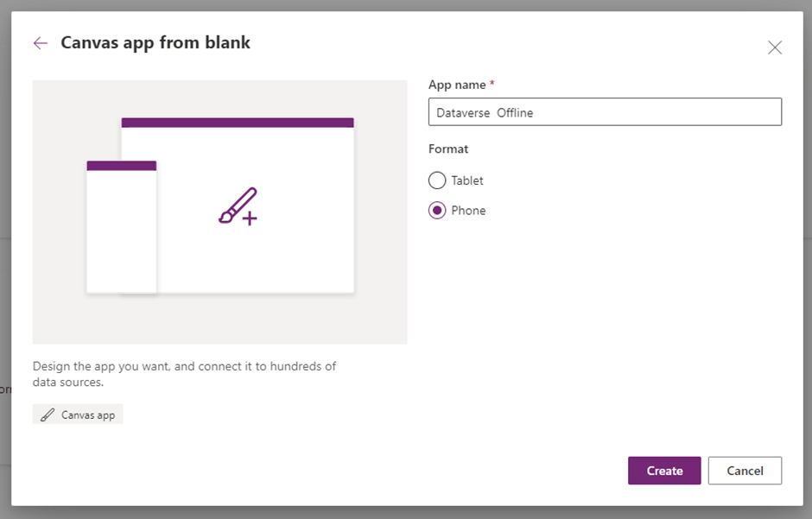
Task: Click the paintbrush plus icon in preview
Action: coord(238,207)
